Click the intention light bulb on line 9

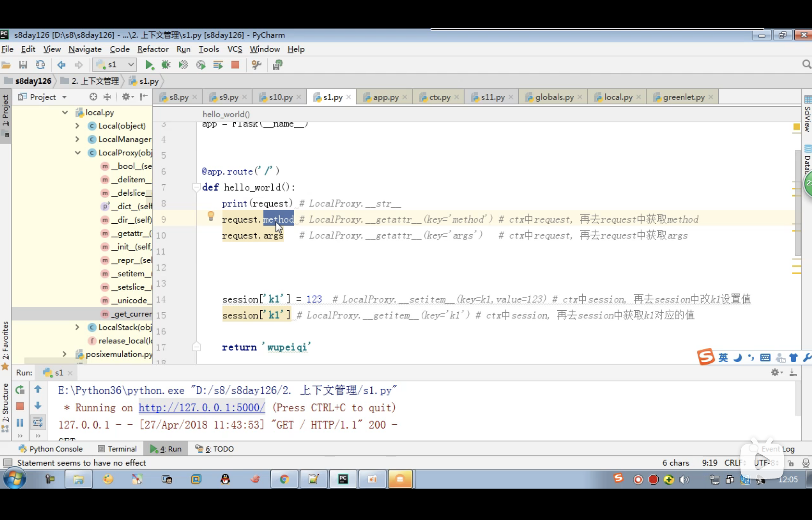pyautogui.click(x=211, y=217)
